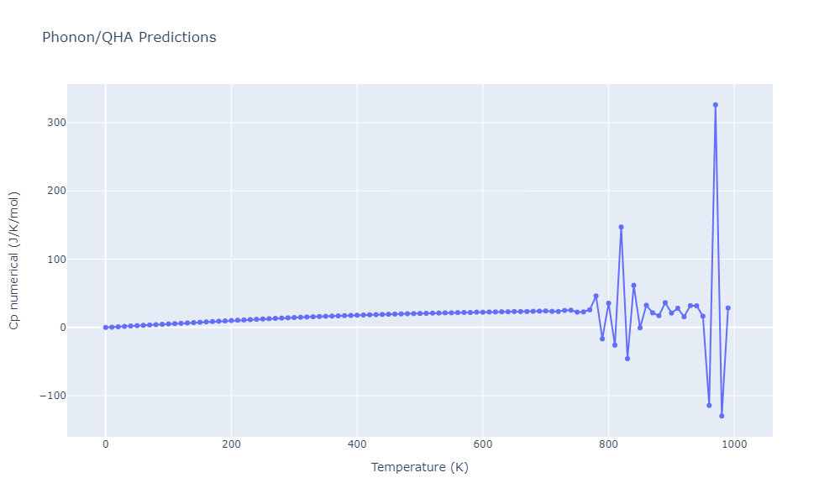Viewport: 840px width, 504px height.
Task: Click the x-axis tick label "800"
Action: [x=608, y=444]
